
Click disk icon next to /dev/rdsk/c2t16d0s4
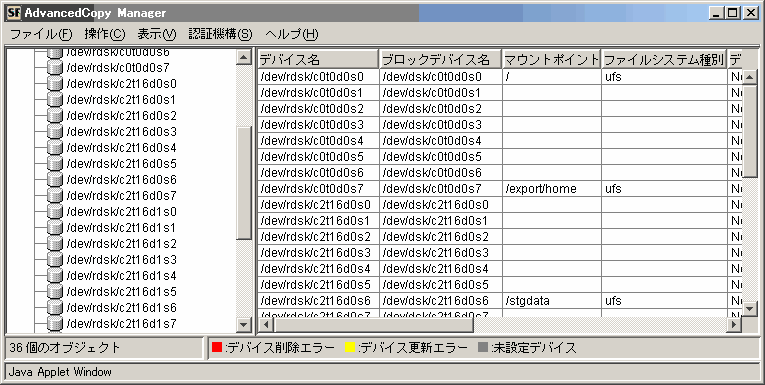tap(55, 147)
